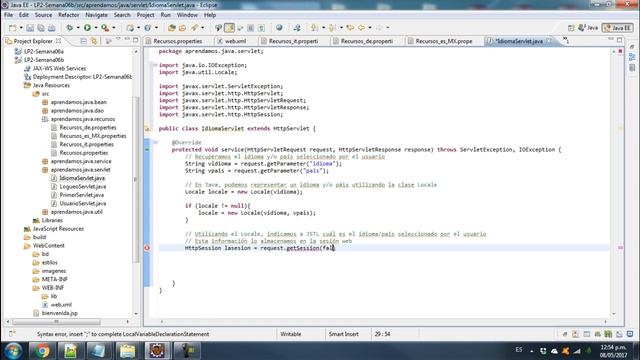The width and height of the screenshot is (640, 360).
Task: Click the Save All toolbar icon
Action: pos(41,28)
